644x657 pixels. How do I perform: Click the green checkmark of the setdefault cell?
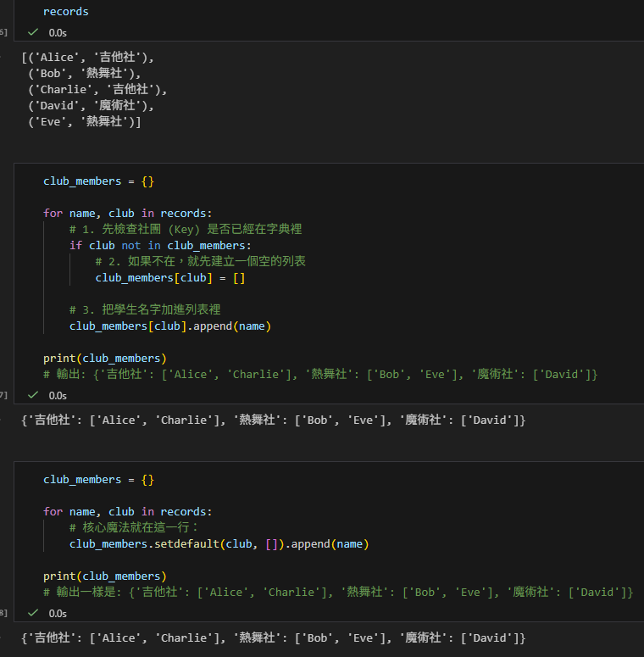point(33,613)
